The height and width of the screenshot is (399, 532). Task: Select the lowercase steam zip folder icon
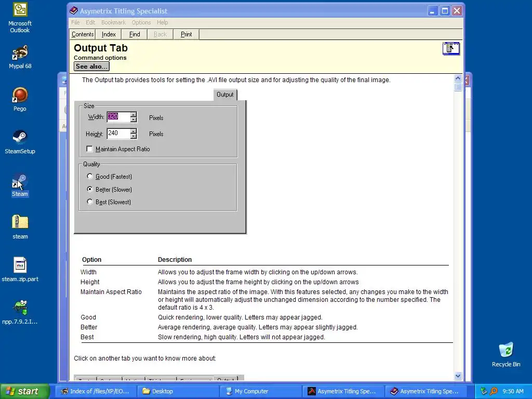20,228
